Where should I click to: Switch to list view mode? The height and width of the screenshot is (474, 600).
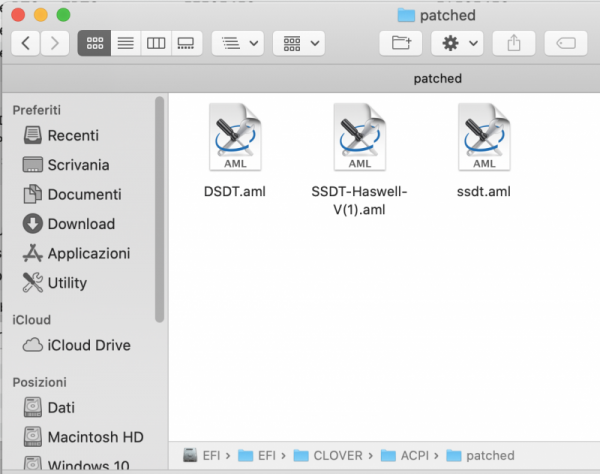click(x=125, y=43)
